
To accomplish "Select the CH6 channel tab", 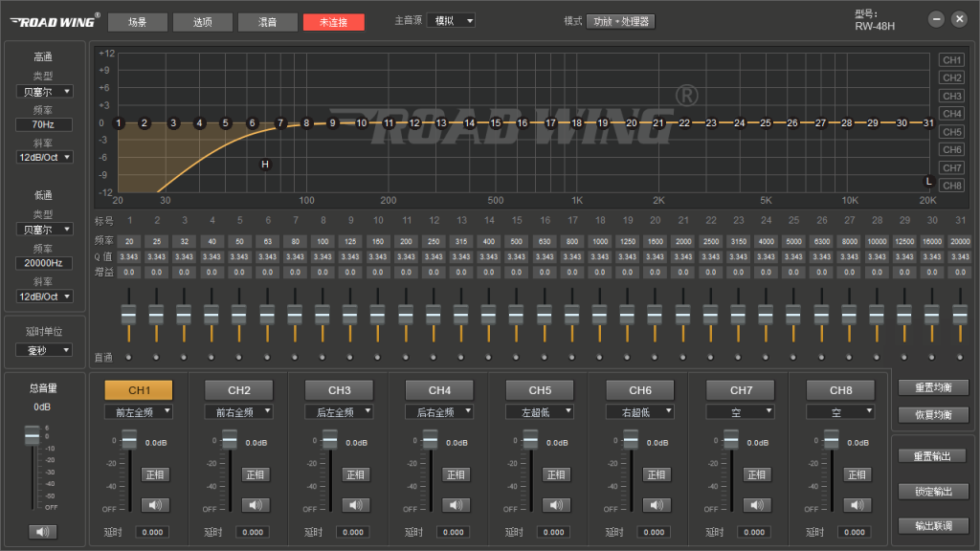I will coord(640,390).
